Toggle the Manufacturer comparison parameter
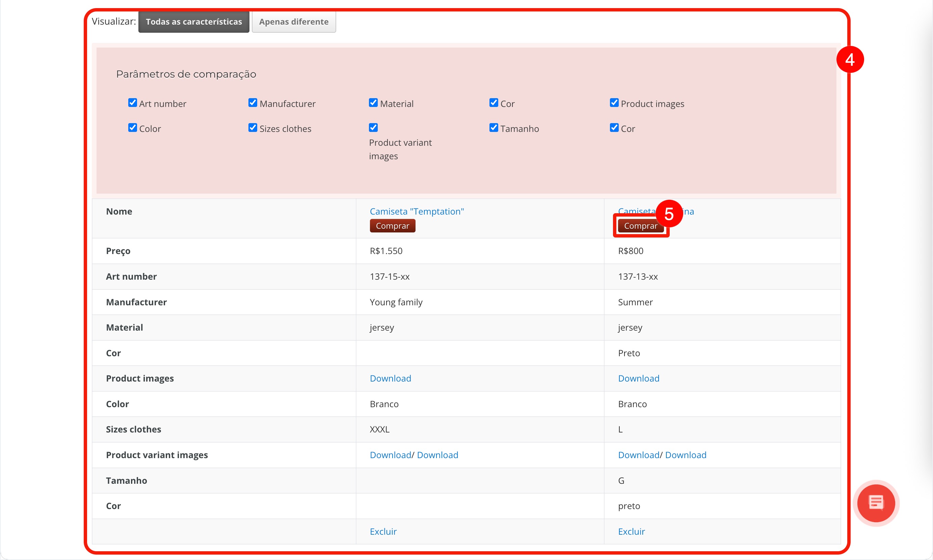 (252, 103)
